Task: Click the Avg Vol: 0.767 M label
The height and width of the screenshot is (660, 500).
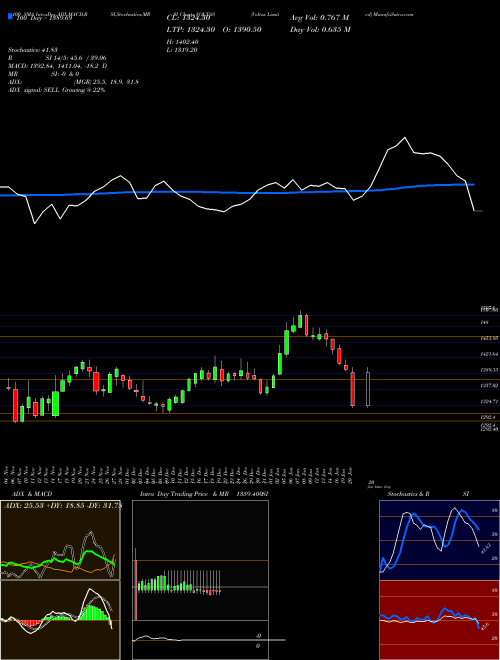Action: click(x=319, y=18)
